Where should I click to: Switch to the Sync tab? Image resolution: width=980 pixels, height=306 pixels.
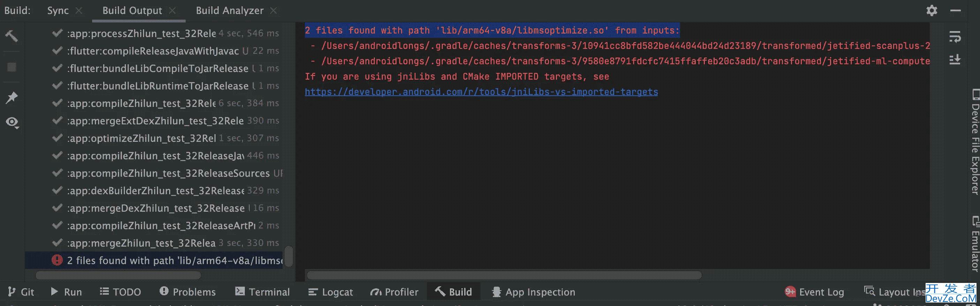pyautogui.click(x=58, y=11)
